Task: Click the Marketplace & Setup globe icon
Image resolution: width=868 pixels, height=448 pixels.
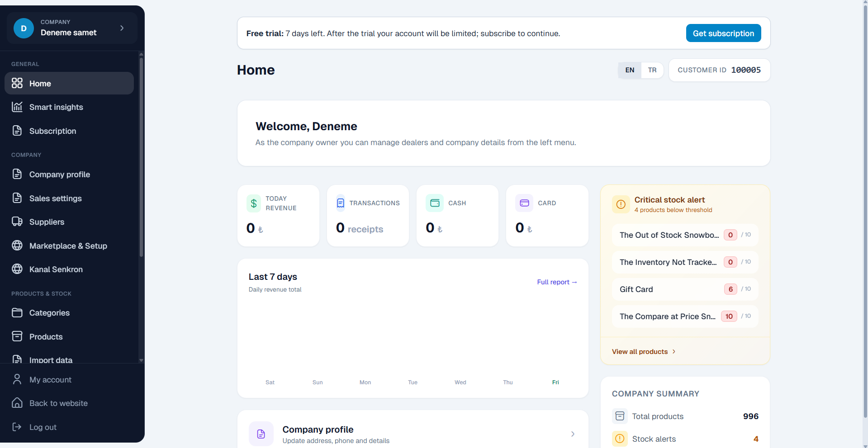Action: pos(17,245)
